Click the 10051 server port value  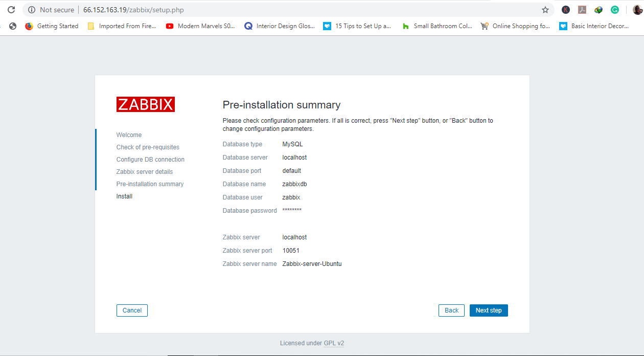point(291,251)
